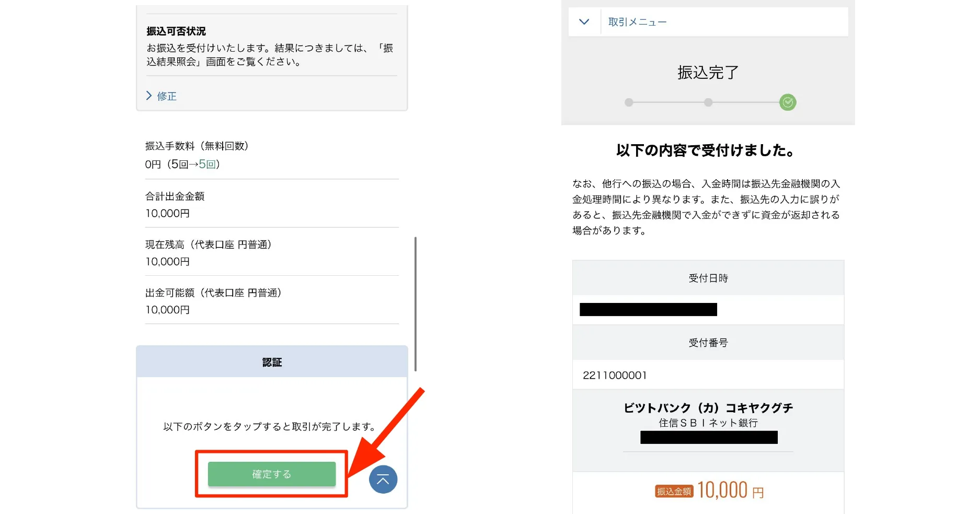The width and height of the screenshot is (980, 514).
Task: Click the 認証 section header
Action: point(271,361)
